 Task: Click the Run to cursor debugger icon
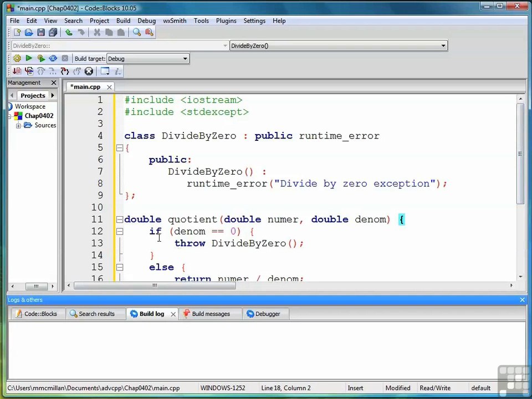click(29, 71)
